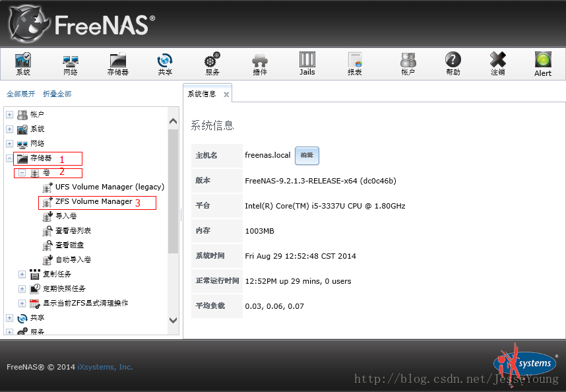Select 查看卷列表 in the tree
Screen dimensions: 566x392
click(x=73, y=231)
